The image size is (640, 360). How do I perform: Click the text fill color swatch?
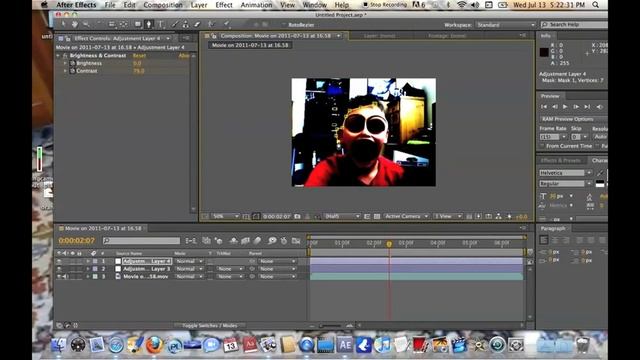click(600, 183)
